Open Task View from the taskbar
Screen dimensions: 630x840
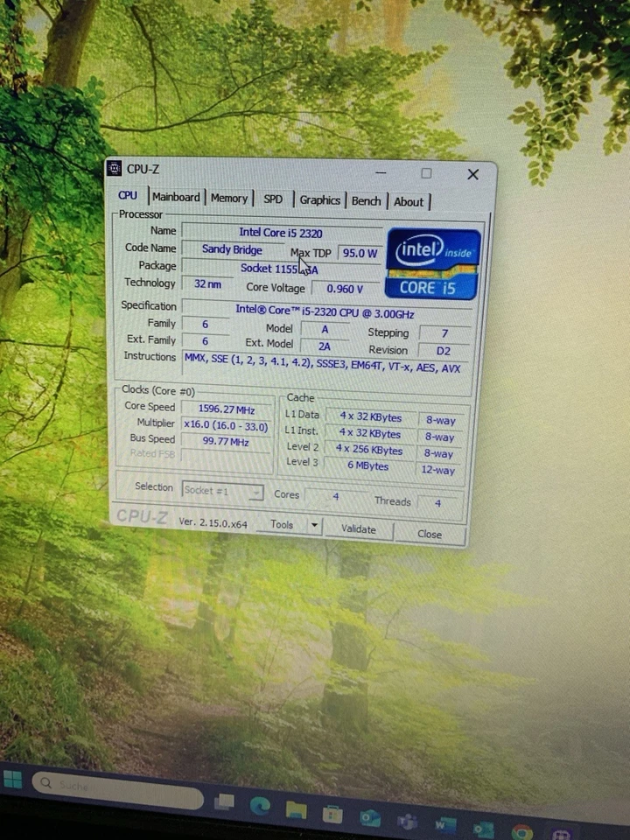[224, 802]
